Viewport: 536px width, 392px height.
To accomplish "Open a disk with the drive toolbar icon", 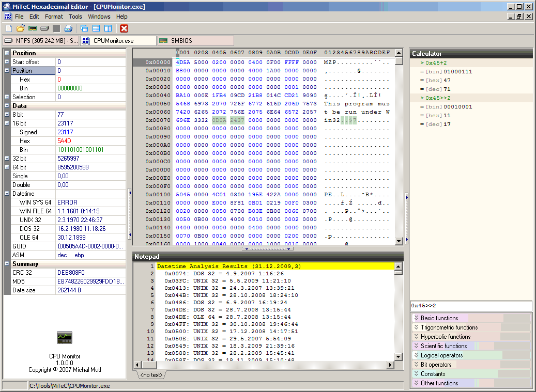I will point(44,28).
